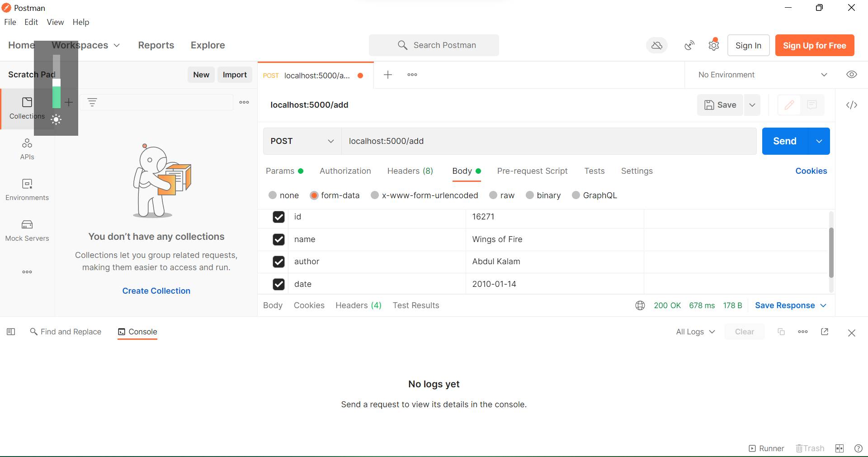Image resolution: width=868 pixels, height=457 pixels.
Task: Click the Search Postman field
Action: pyautogui.click(x=434, y=45)
